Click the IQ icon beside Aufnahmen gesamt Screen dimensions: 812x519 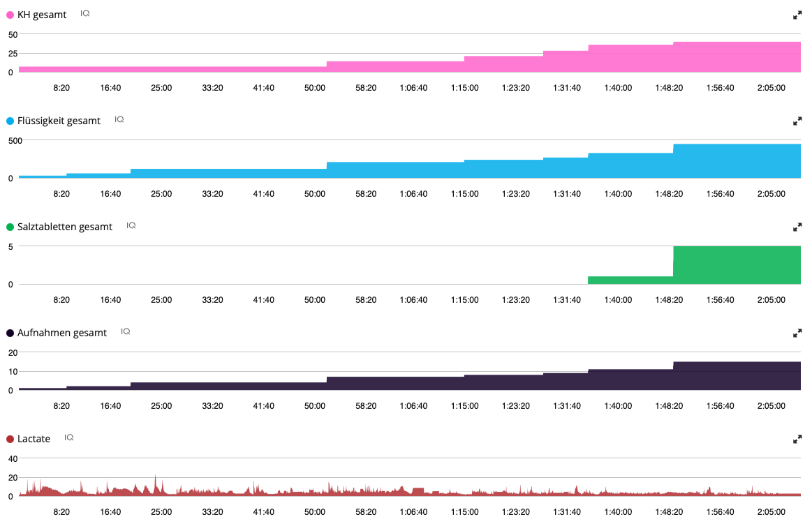point(125,331)
